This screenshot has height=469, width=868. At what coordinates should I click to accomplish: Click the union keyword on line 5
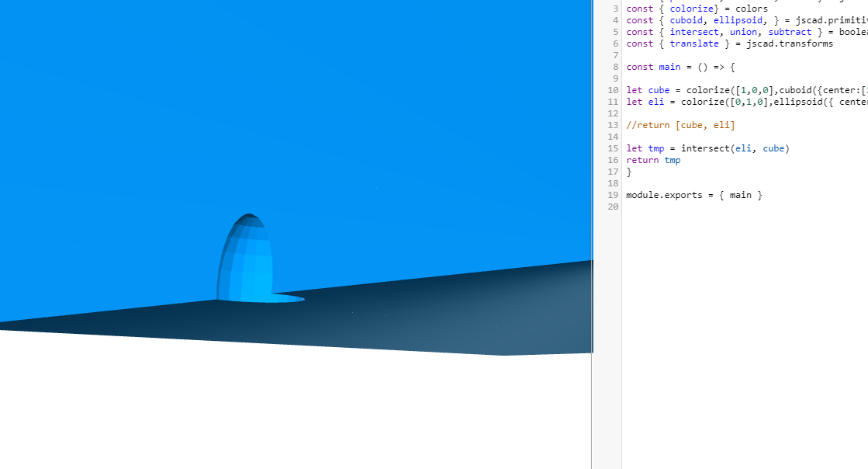tap(743, 31)
